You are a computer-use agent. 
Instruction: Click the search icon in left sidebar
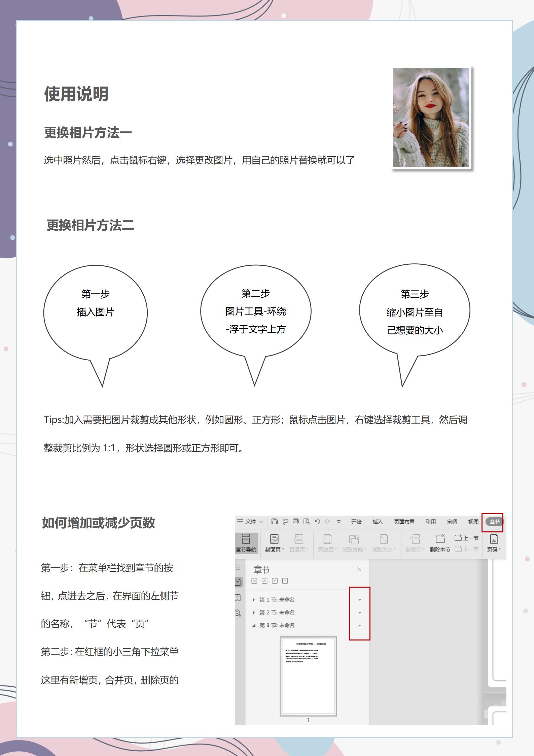[238, 613]
